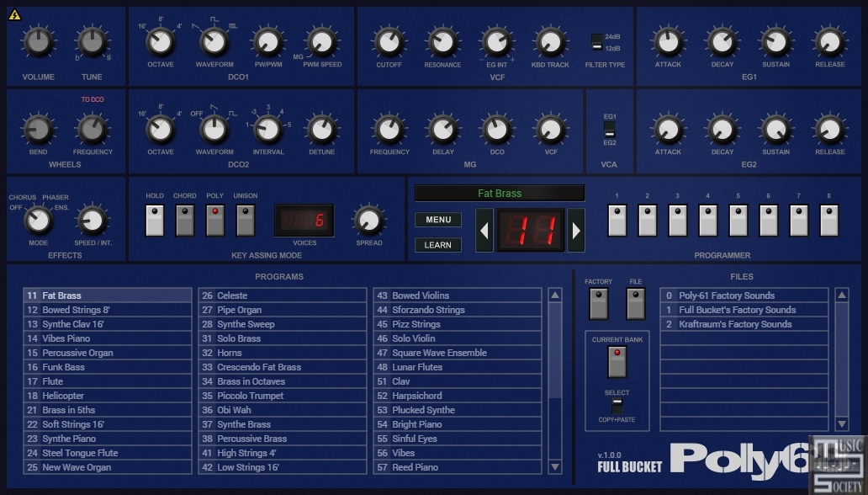Click the FILE bank button
This screenshot has height=495, width=868.
pyautogui.click(x=636, y=303)
